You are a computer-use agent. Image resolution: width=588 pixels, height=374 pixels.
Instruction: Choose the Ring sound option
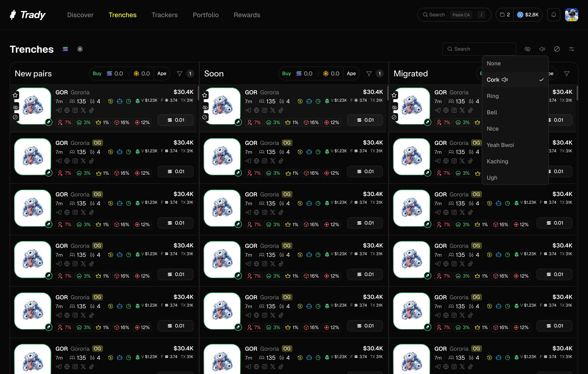pyautogui.click(x=515, y=96)
